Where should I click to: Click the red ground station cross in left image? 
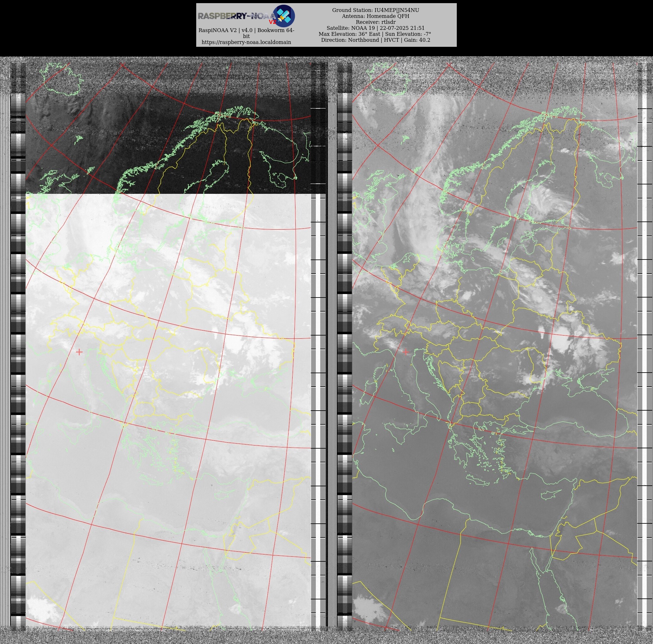tap(79, 352)
